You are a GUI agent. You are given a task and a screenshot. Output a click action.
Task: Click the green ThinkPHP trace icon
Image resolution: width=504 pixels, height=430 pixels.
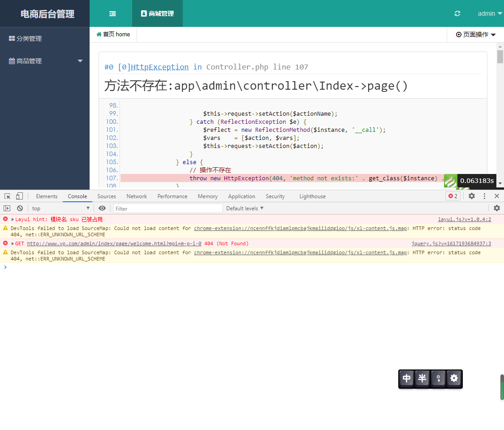450,181
